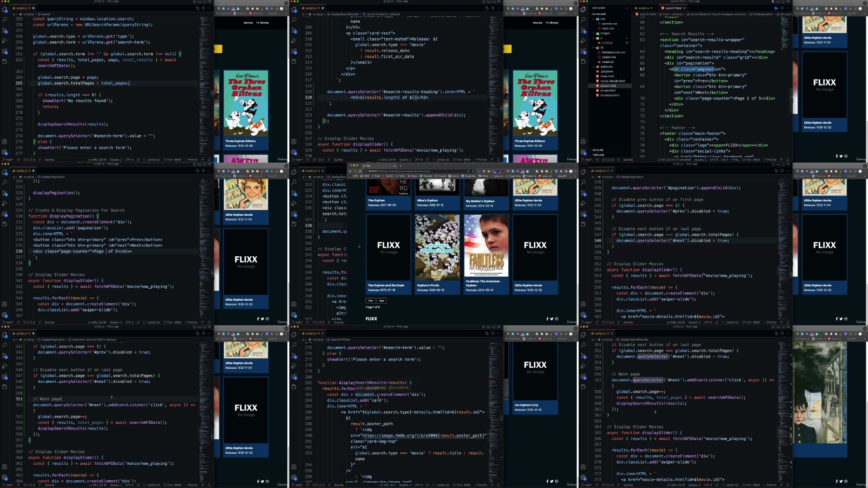Bookmark the page with the address bar star
This screenshot has width=868, height=488.
coord(473,171)
